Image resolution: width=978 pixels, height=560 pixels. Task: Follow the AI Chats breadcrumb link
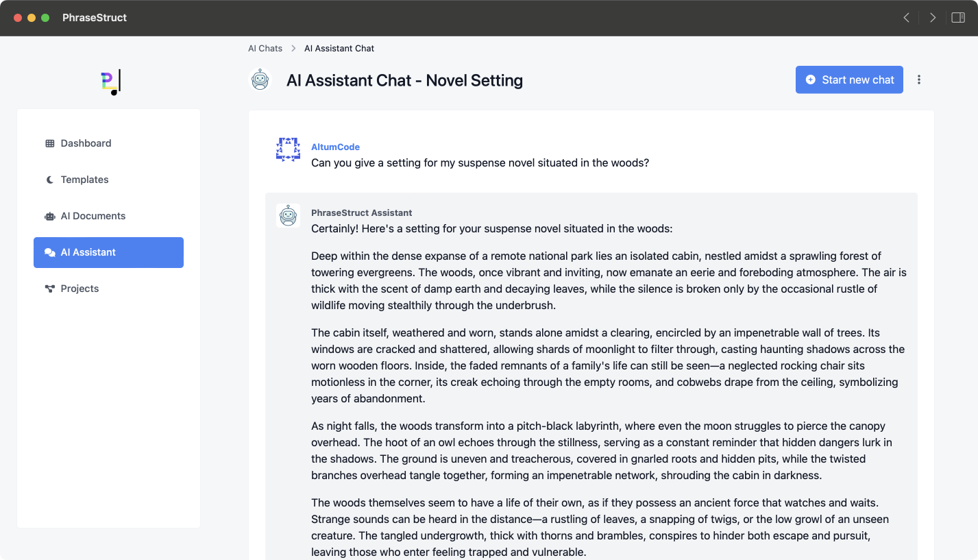265,49
